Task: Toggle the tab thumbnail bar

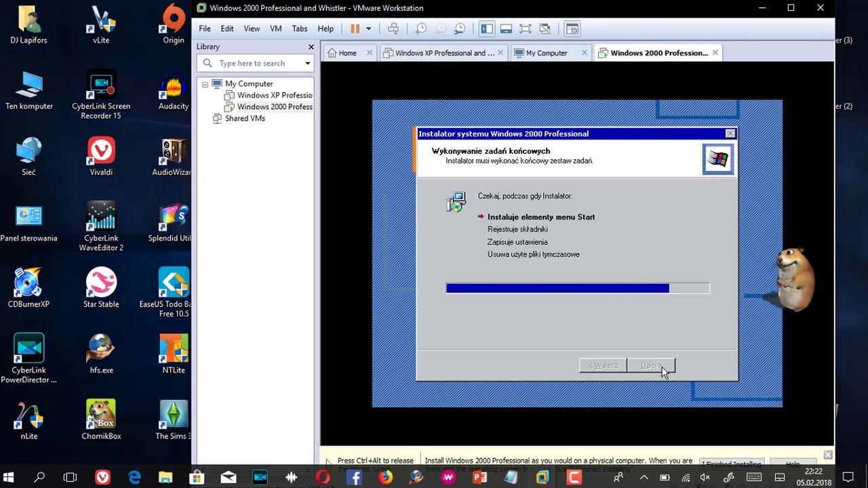Action: tap(506, 28)
